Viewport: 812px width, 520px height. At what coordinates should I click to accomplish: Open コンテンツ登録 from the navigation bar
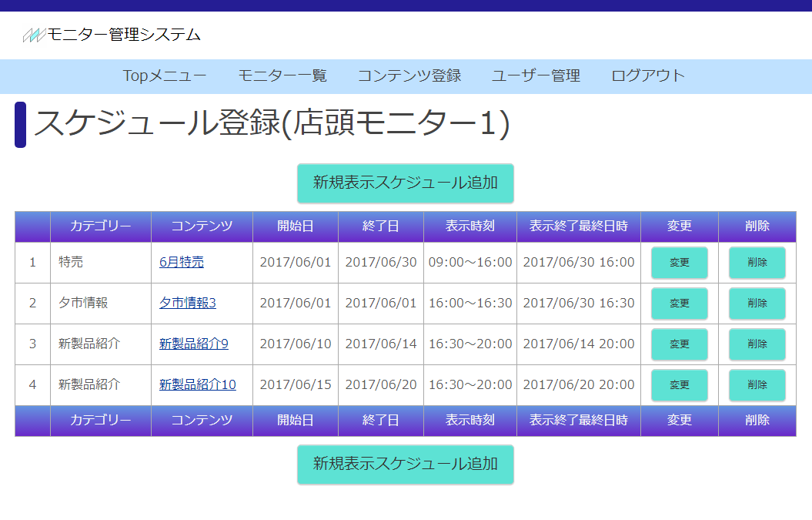click(409, 75)
